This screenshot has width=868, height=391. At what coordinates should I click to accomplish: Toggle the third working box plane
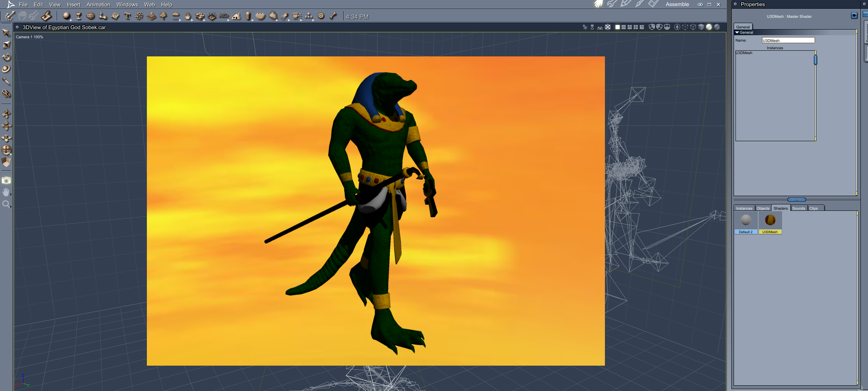(667, 27)
